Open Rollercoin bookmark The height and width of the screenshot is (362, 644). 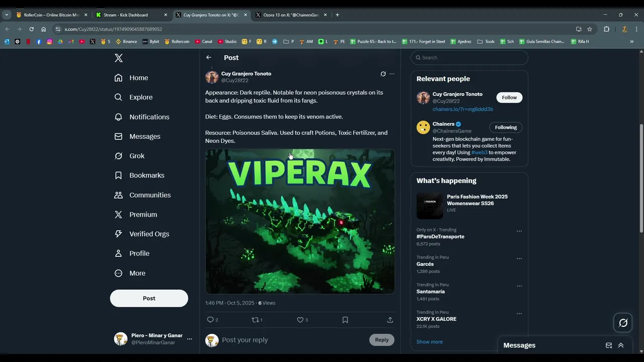(177, 42)
